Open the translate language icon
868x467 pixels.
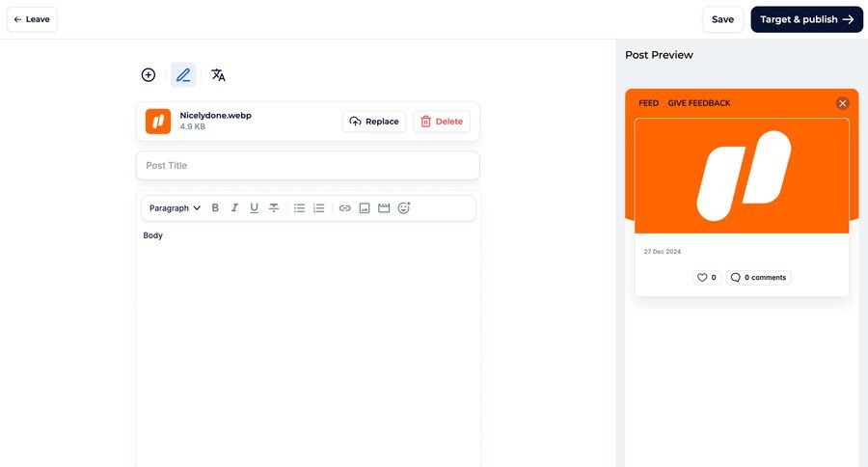pyautogui.click(x=218, y=75)
